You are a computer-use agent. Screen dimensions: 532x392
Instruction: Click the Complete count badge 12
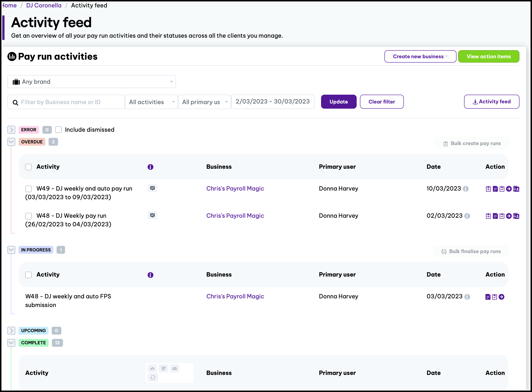tap(57, 343)
